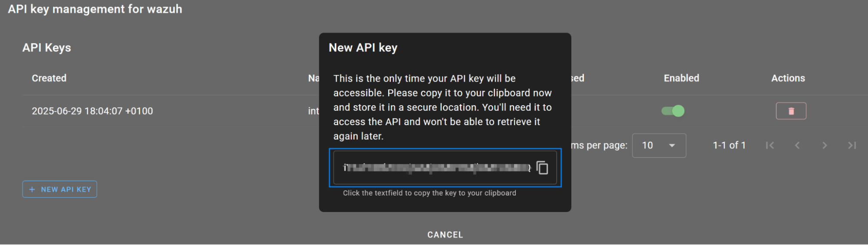This screenshot has height=245, width=868.
Task: Click the copy icon beside the API key
Action: pyautogui.click(x=542, y=168)
